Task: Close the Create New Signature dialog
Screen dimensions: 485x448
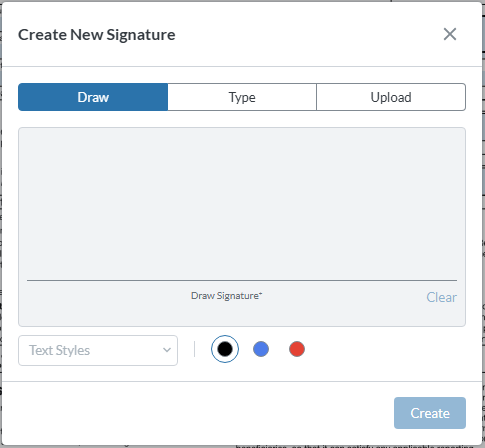Action: [450, 34]
